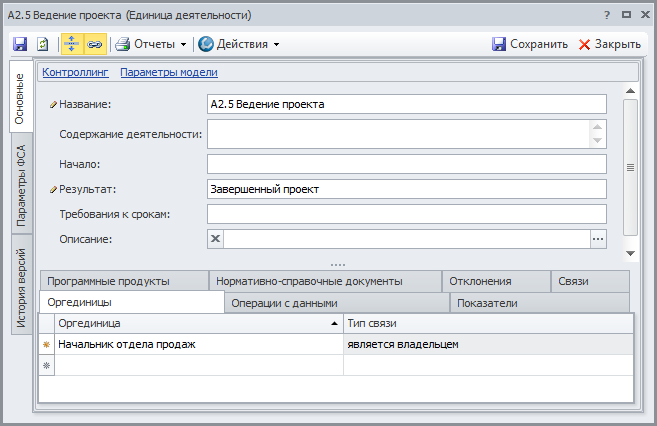
Task: Open the Параметры модели link
Action: 169,72
